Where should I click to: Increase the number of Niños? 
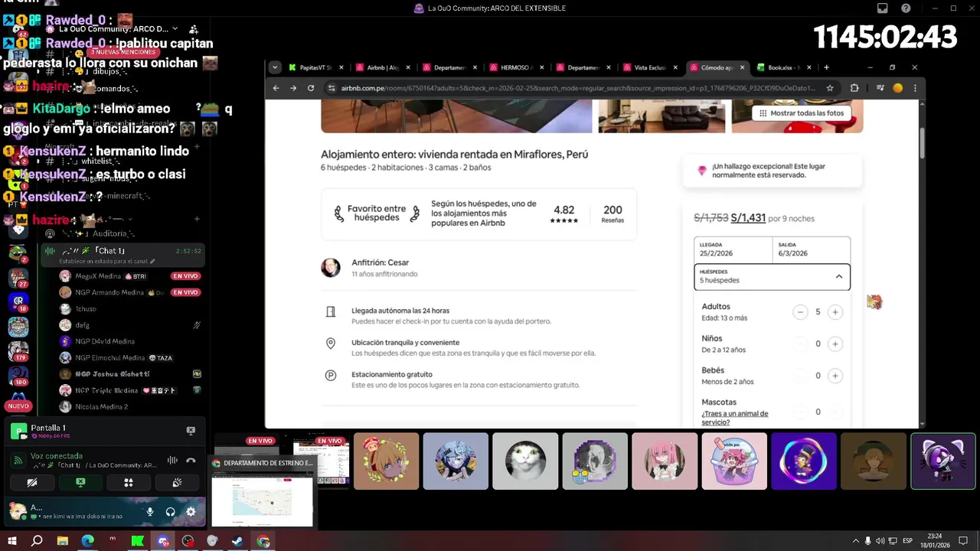(x=835, y=344)
